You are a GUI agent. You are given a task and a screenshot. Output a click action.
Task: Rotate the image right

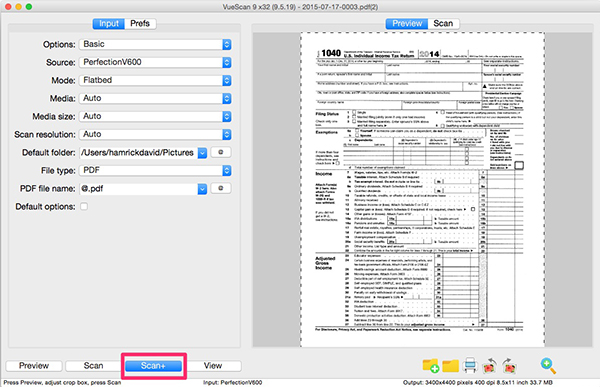point(509,366)
